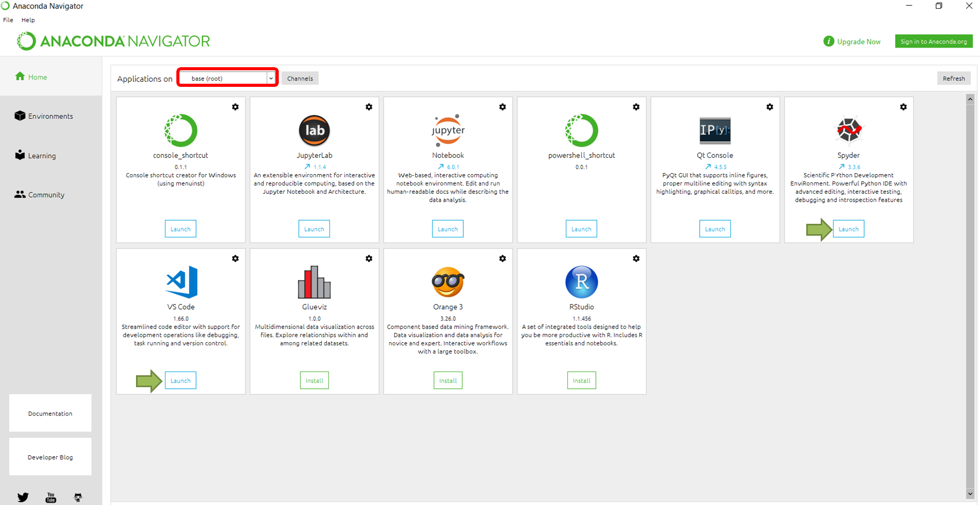Click the console_shortcut application logo

(x=180, y=130)
